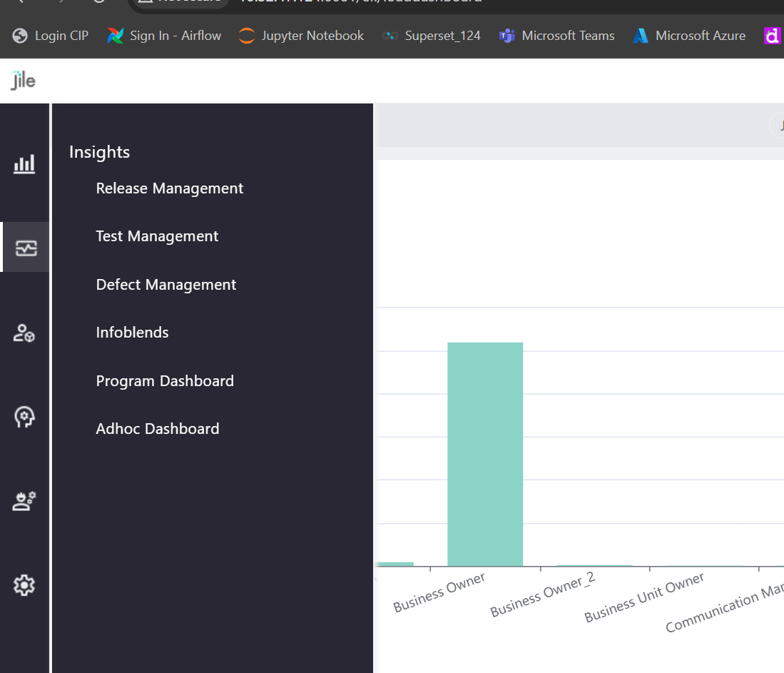The height and width of the screenshot is (673, 784).
Task: Go to Defect Management
Action: 166,285
